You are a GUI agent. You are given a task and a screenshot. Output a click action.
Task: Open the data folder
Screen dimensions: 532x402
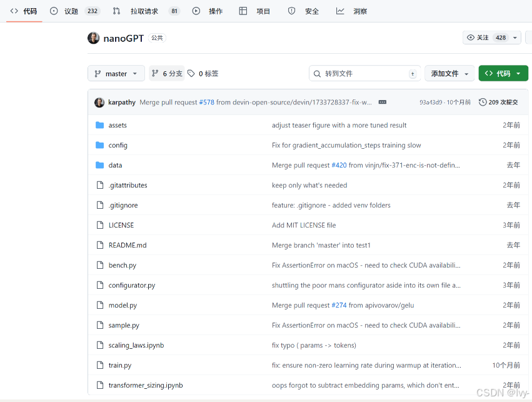pyautogui.click(x=115, y=165)
